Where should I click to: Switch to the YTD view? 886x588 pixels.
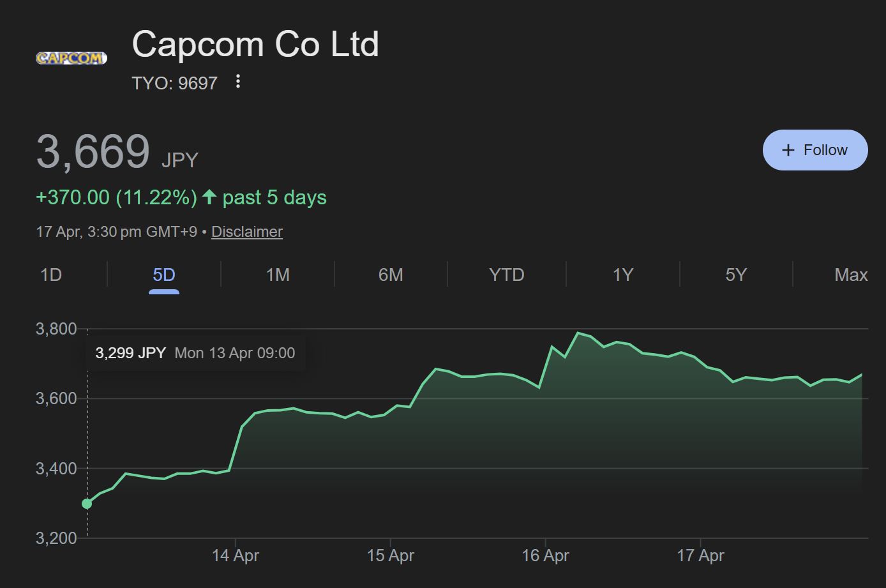pos(507,275)
